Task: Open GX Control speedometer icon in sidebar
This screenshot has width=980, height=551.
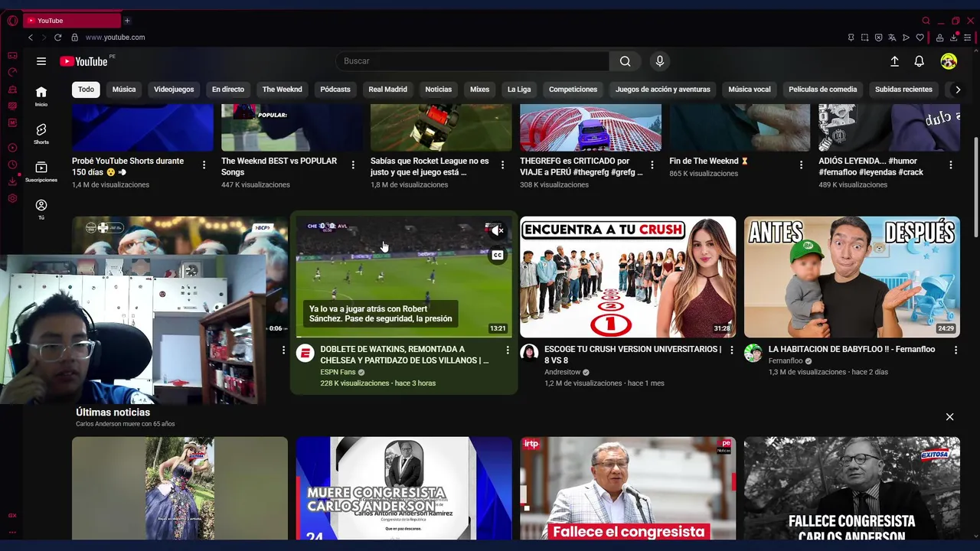Action: [x=12, y=72]
